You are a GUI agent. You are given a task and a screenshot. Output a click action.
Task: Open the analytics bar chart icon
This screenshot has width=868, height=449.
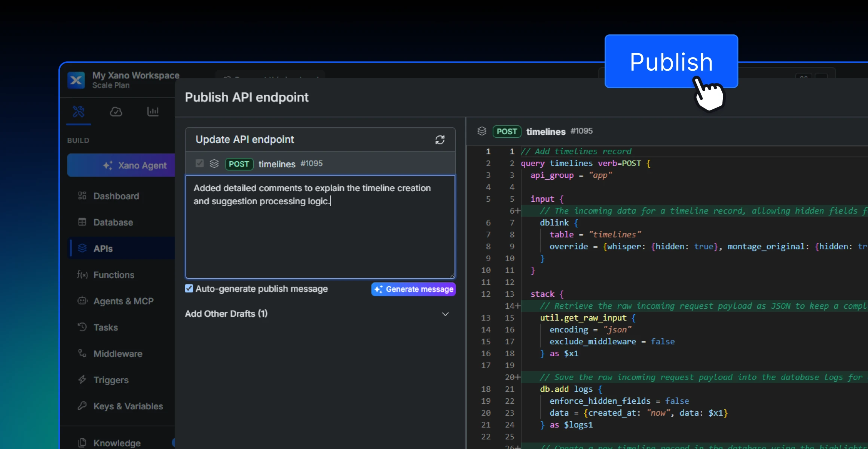(153, 112)
